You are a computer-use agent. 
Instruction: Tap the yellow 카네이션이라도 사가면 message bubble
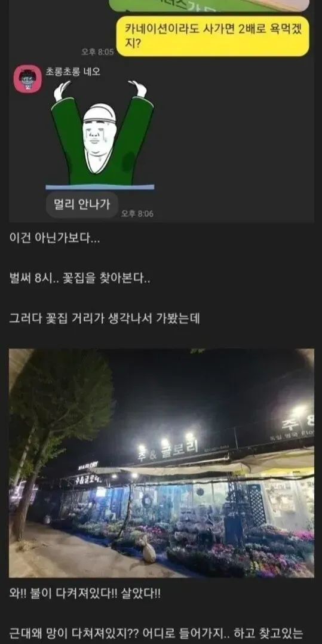212,36
